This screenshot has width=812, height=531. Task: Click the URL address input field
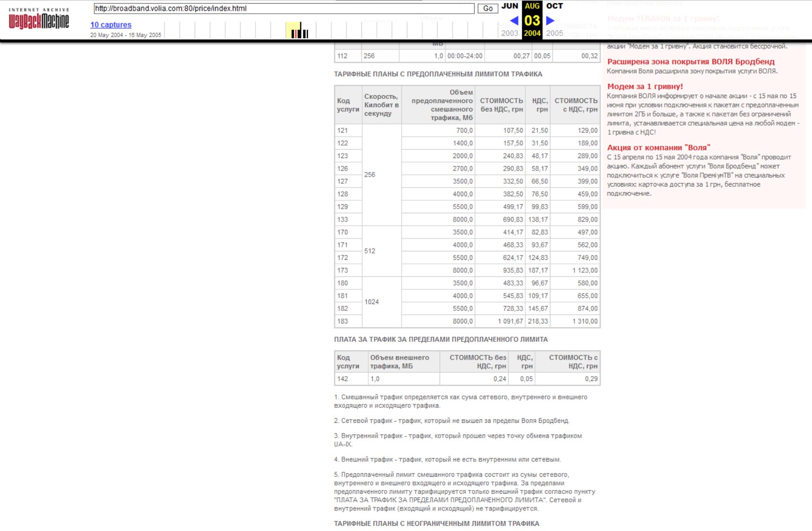pos(284,9)
